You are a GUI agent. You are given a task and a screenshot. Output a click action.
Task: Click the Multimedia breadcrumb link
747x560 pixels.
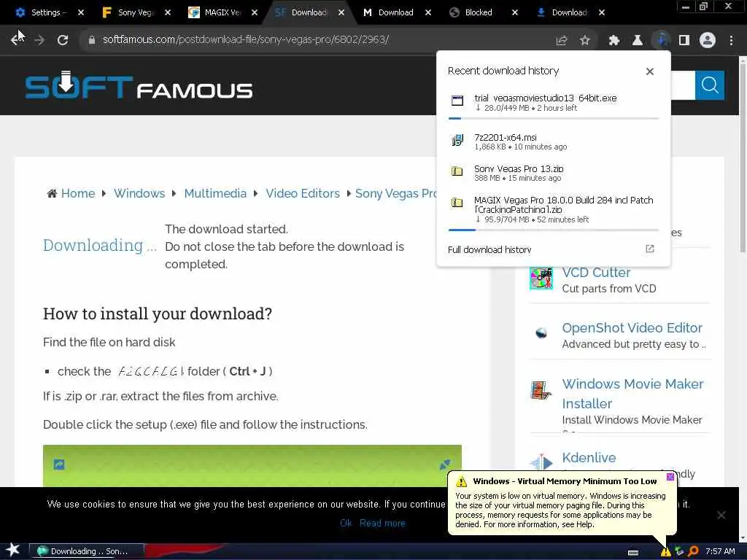(x=215, y=193)
